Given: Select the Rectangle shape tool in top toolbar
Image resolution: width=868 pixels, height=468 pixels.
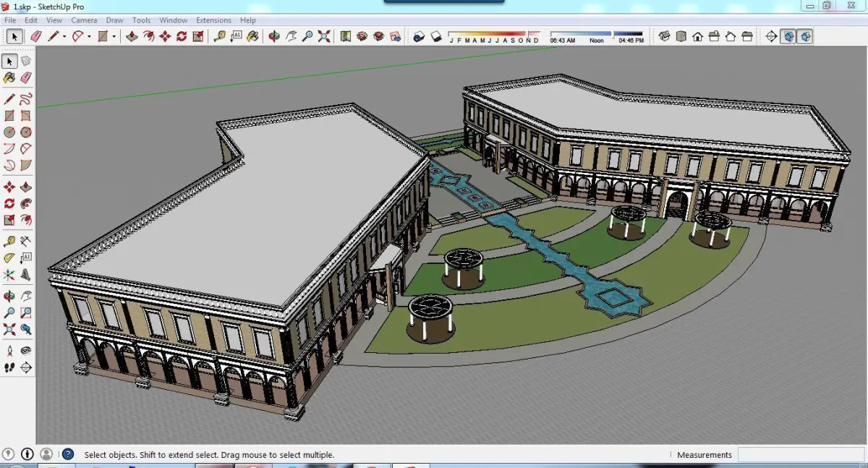Looking at the screenshot, I should [103, 36].
